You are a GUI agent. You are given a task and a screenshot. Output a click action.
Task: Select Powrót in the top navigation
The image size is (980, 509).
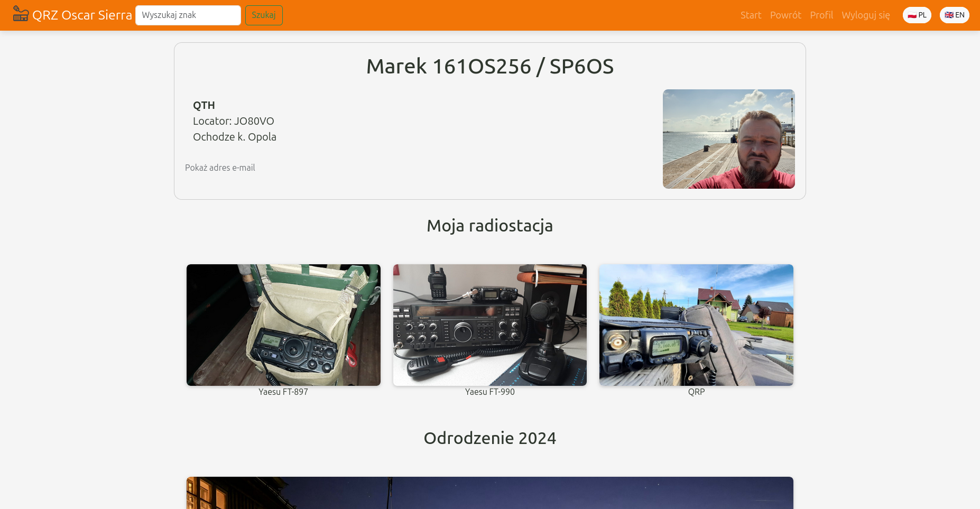tap(785, 15)
